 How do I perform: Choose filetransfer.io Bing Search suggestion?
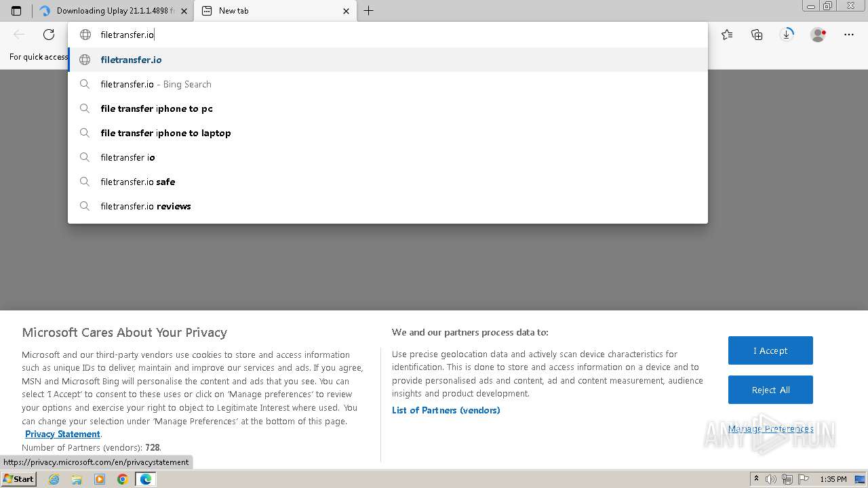click(388, 84)
